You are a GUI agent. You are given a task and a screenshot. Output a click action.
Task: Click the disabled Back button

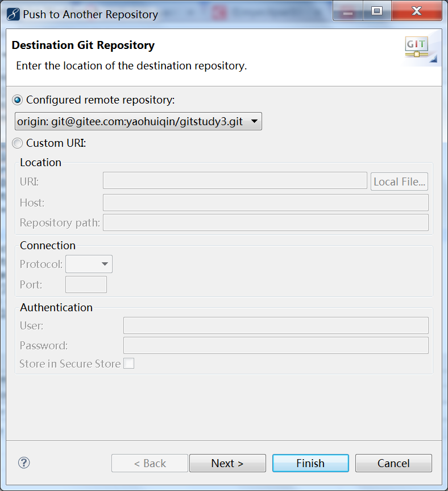pyautogui.click(x=150, y=463)
